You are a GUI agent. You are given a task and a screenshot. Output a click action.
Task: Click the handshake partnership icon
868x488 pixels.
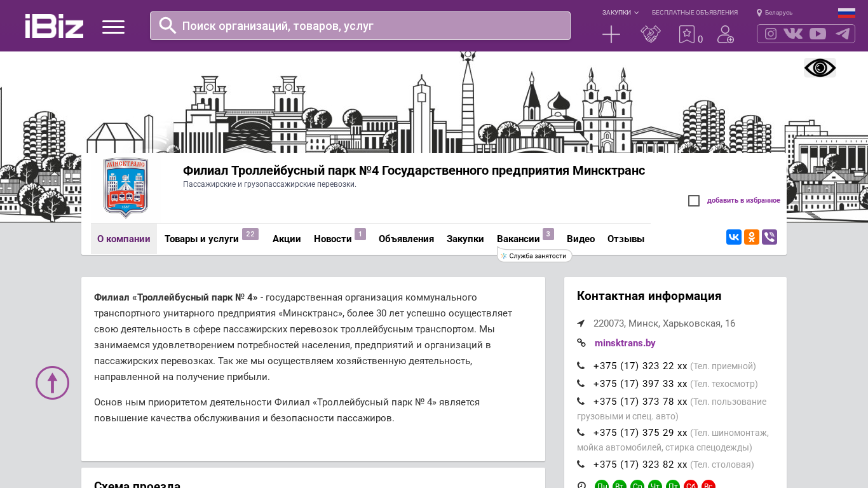(650, 34)
